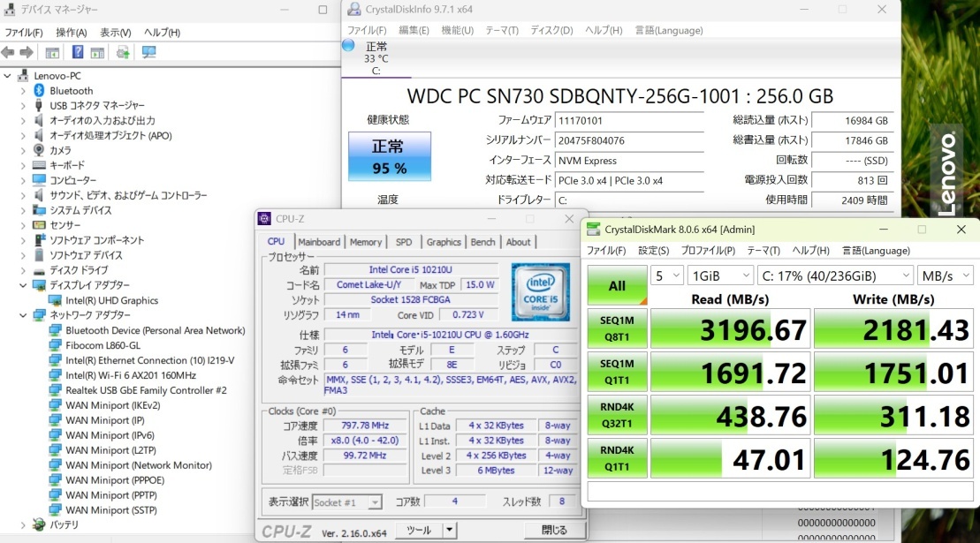
Task: Click the scan for hardware changes toolbar icon
Action: (x=148, y=52)
